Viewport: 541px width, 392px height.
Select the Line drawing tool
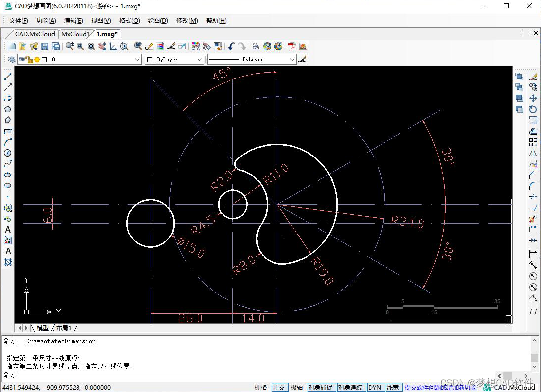(8, 77)
